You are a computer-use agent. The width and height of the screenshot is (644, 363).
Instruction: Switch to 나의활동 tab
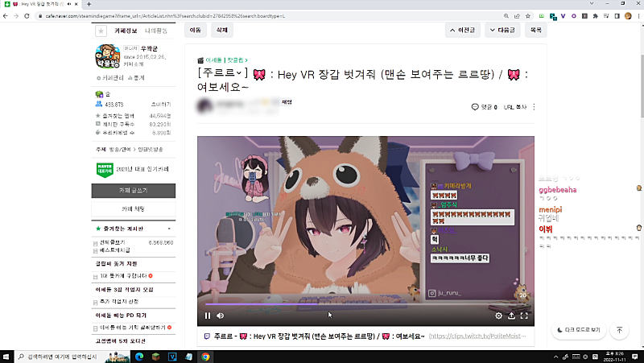coord(156,31)
